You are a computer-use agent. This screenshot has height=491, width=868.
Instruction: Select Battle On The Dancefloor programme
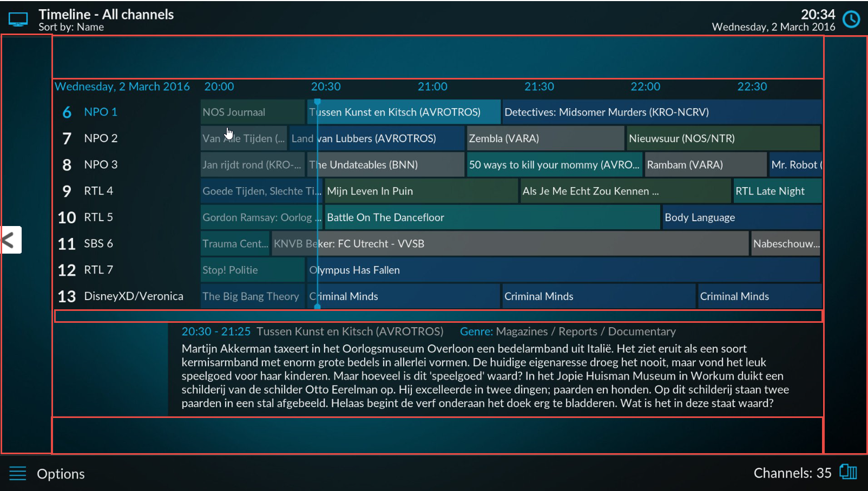tap(492, 217)
